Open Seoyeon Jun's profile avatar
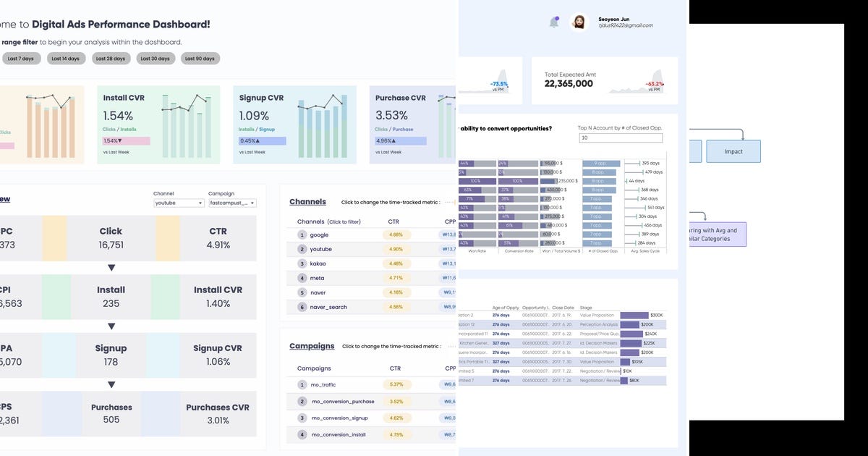The image size is (868, 456). [x=579, y=22]
